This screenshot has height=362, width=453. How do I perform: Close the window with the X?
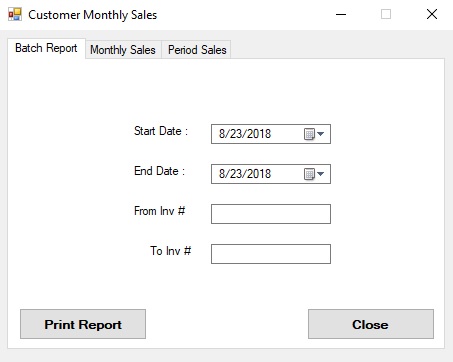pos(432,14)
